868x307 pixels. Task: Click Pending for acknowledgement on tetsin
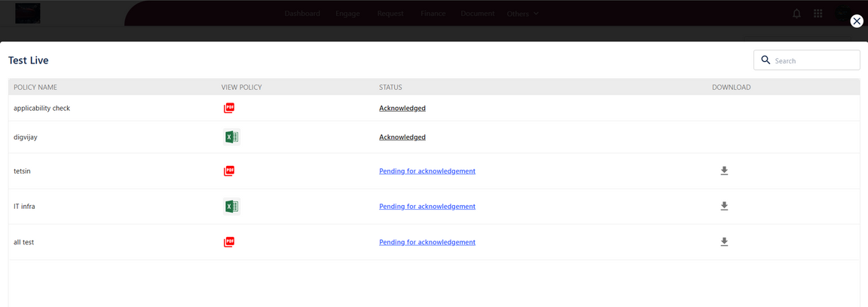point(426,171)
